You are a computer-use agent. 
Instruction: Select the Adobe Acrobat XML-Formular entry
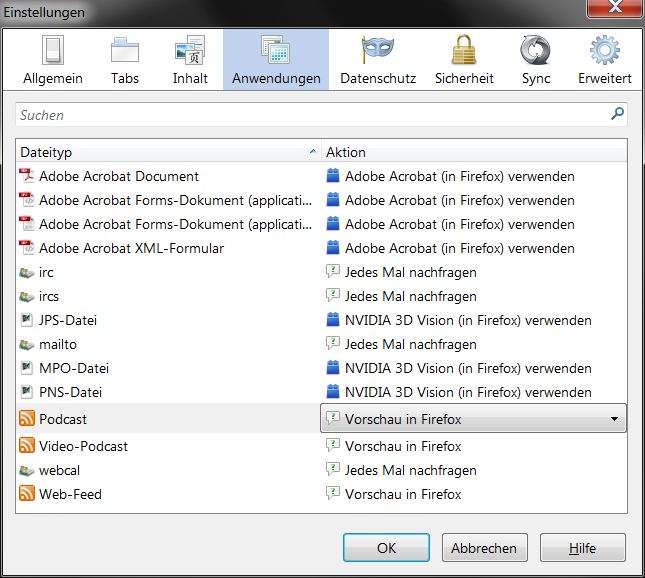pyautogui.click(x=321, y=248)
